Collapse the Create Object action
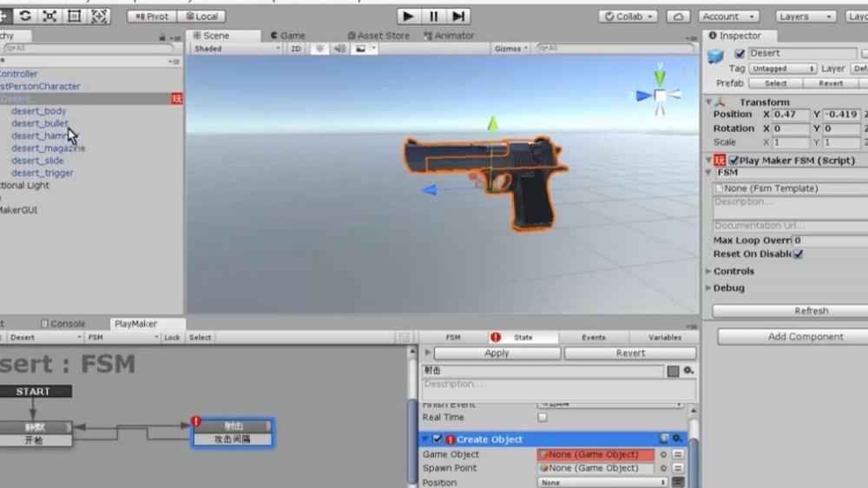The image size is (868, 488). [x=424, y=439]
